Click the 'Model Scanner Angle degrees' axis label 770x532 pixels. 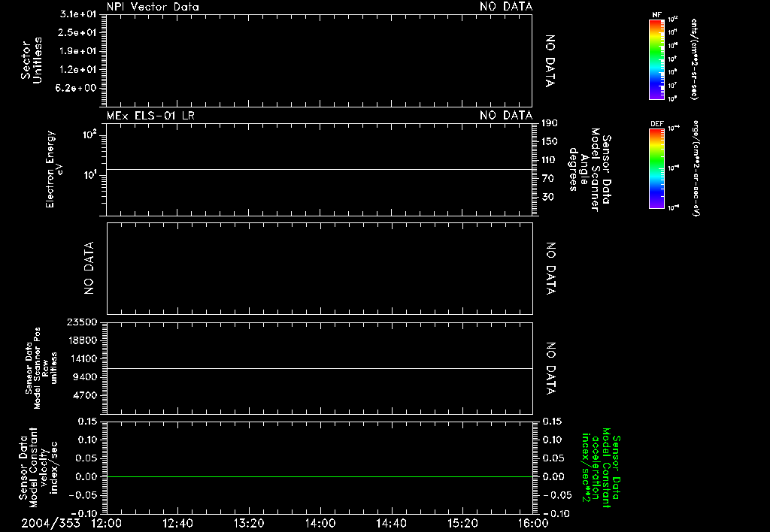[590, 170]
